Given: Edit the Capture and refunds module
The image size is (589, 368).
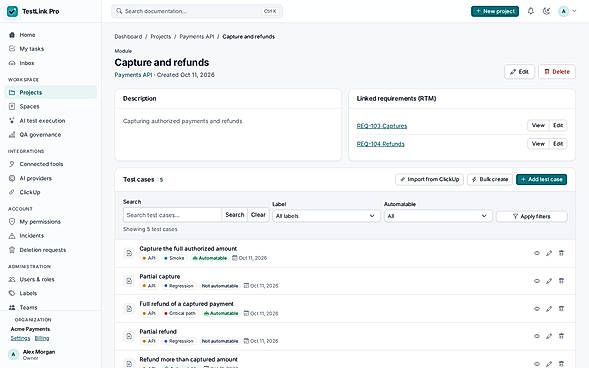Looking at the screenshot, I should click(x=519, y=72).
